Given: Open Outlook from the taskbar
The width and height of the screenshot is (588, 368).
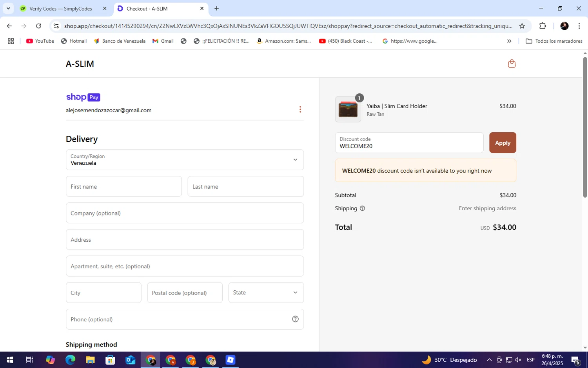Looking at the screenshot, I should (x=130, y=360).
